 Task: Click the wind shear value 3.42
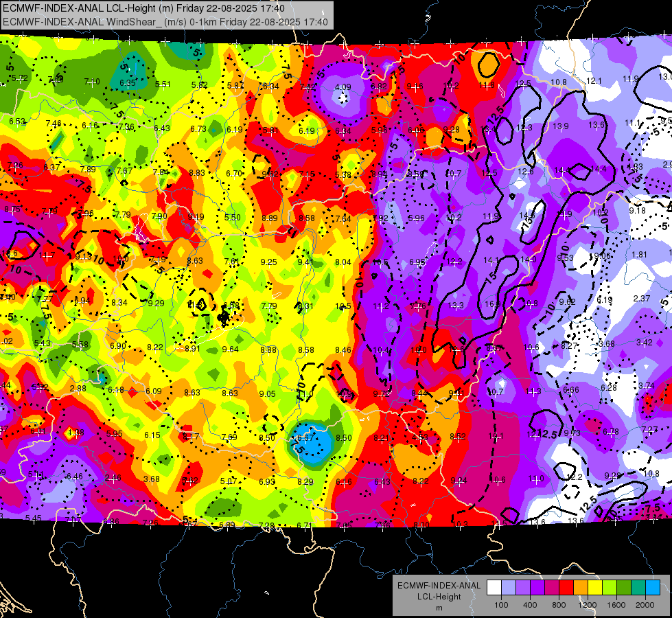[644, 342]
